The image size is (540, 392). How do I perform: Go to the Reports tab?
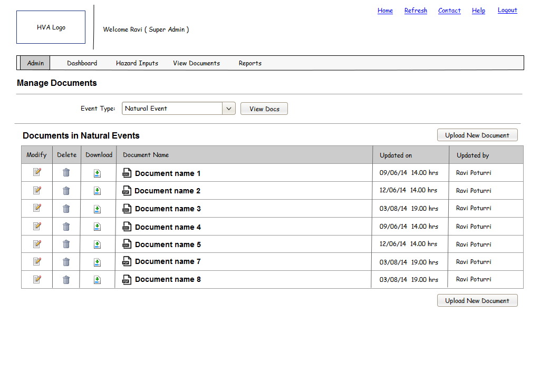click(250, 63)
